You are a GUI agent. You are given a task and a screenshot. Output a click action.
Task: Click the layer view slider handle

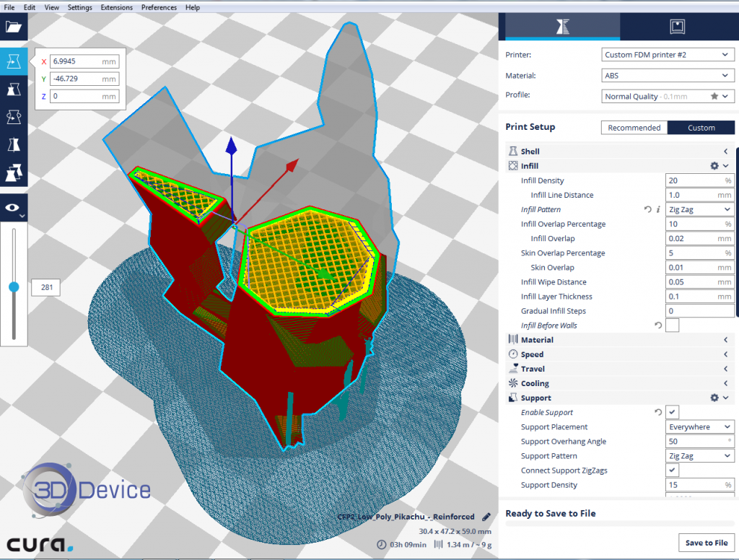pos(14,286)
